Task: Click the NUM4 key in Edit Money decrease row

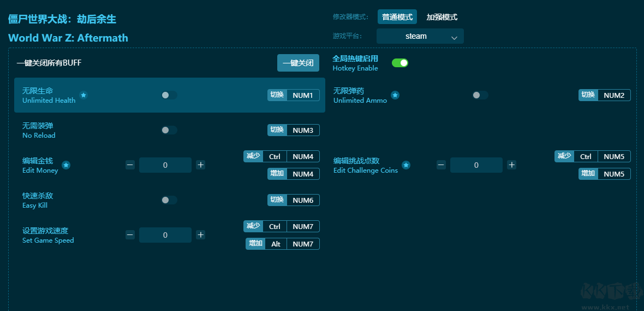Action: click(303, 157)
